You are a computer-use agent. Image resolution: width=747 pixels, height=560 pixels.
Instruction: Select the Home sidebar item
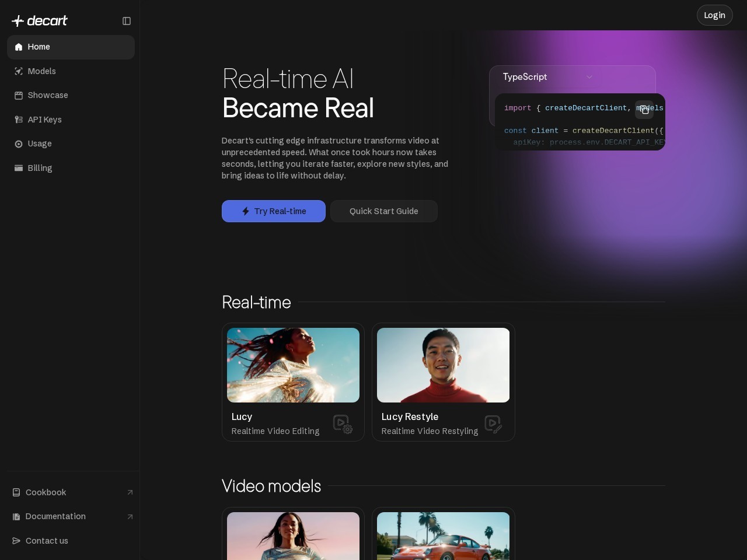tap(71, 47)
